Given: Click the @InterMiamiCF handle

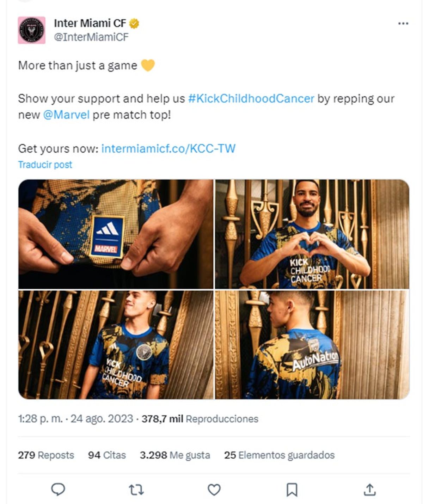Looking at the screenshot, I should pyautogui.click(x=91, y=37).
